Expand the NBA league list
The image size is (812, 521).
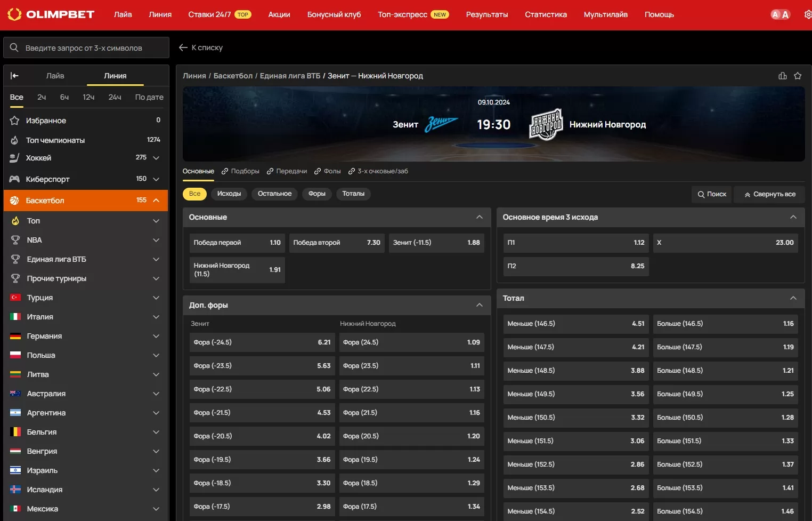click(x=156, y=240)
